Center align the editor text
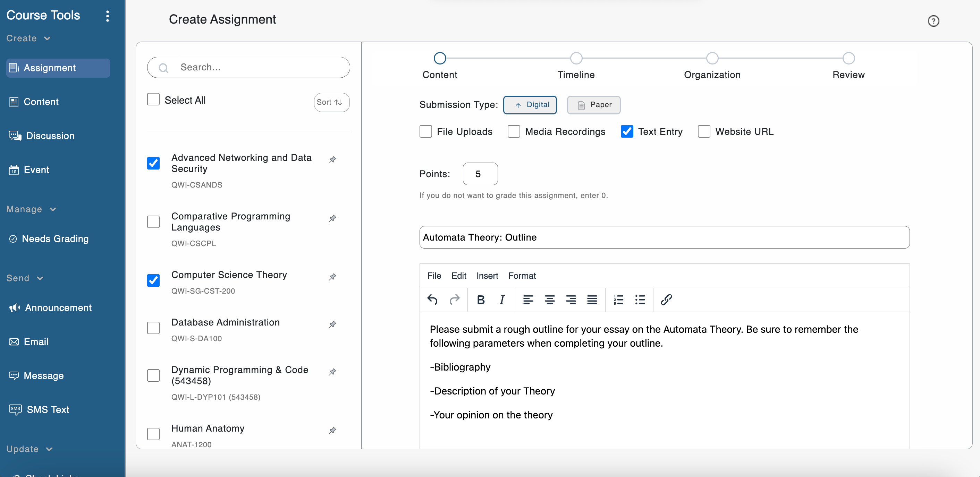The width and height of the screenshot is (980, 477). tap(549, 300)
